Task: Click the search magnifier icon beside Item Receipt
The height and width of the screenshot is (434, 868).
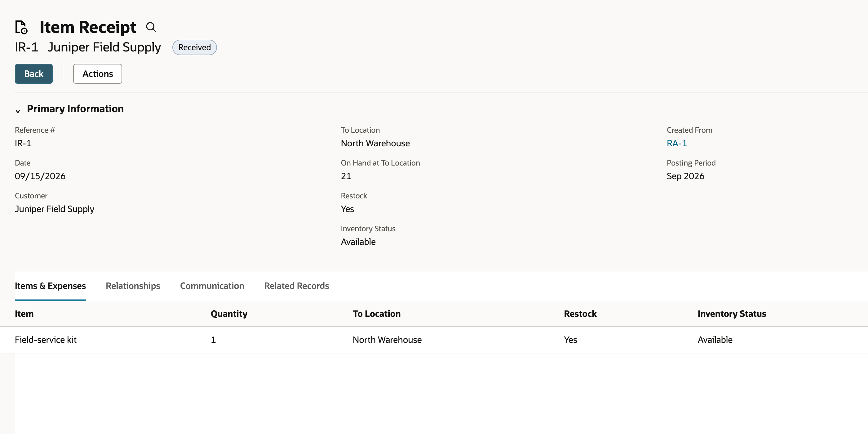Action: tap(151, 27)
